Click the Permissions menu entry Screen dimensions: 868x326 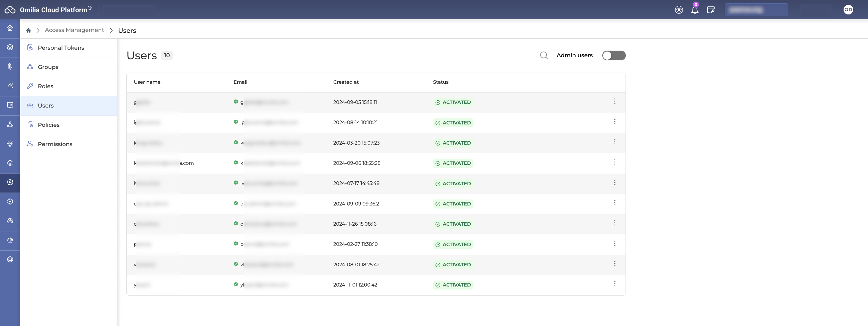tap(55, 144)
